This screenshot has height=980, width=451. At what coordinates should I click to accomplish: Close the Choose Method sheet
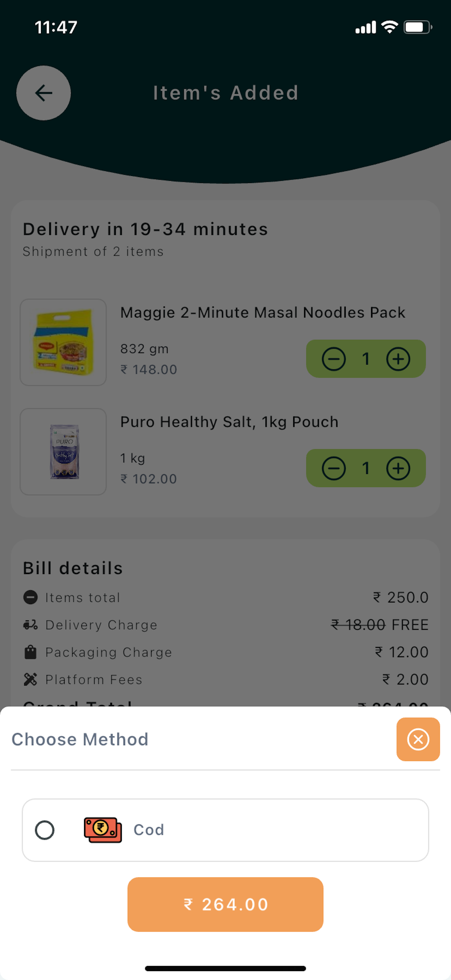[418, 739]
